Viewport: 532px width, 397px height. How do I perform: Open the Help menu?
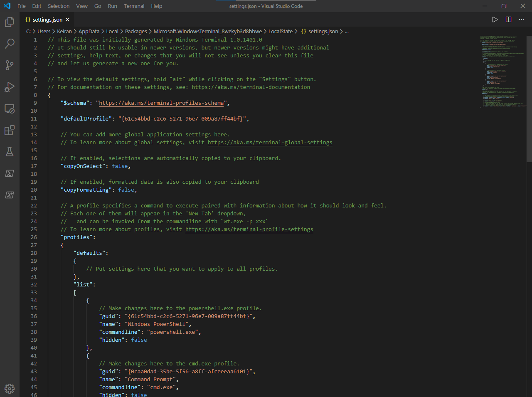coord(157,6)
